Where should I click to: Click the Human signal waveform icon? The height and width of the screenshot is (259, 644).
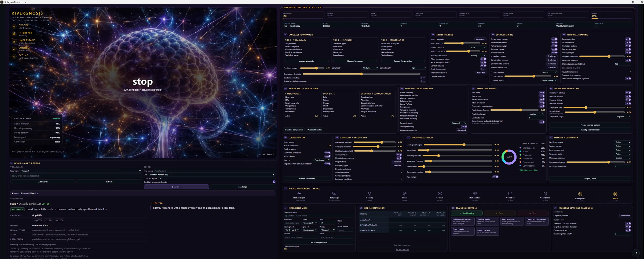pos(299,194)
